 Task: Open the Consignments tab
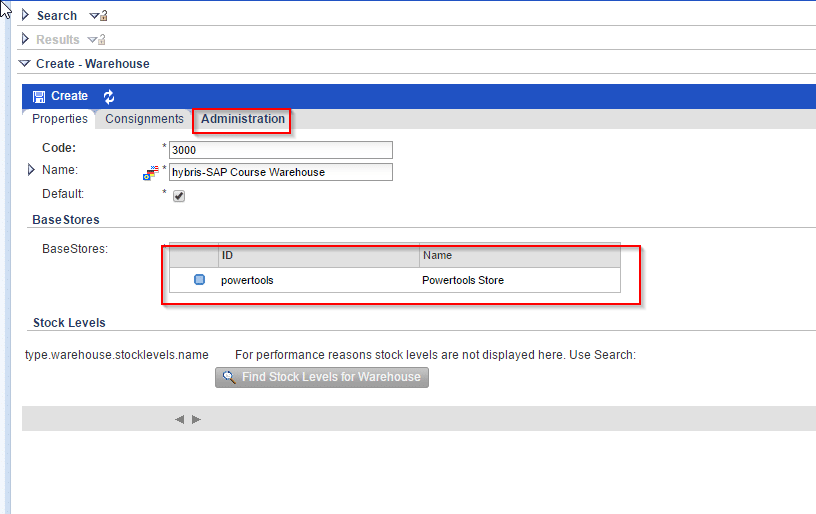pos(145,119)
